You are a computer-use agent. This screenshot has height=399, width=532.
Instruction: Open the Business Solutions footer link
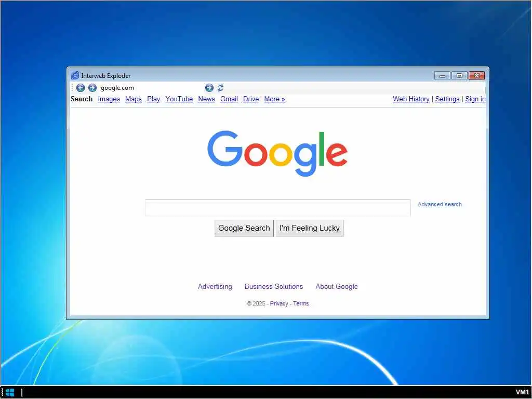pyautogui.click(x=274, y=286)
